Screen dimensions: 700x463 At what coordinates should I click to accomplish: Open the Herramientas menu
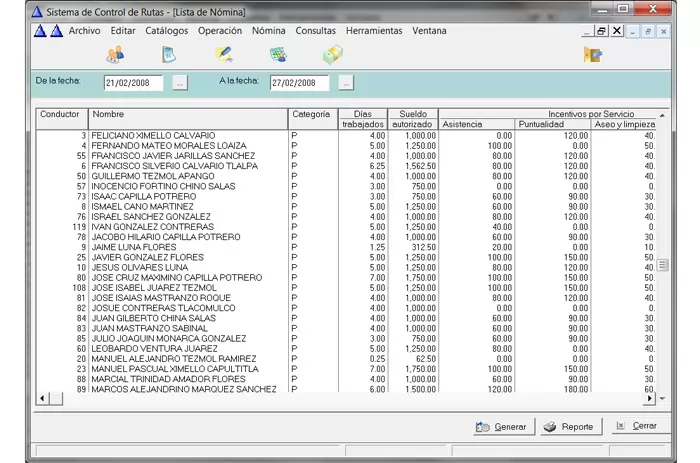coord(374,31)
